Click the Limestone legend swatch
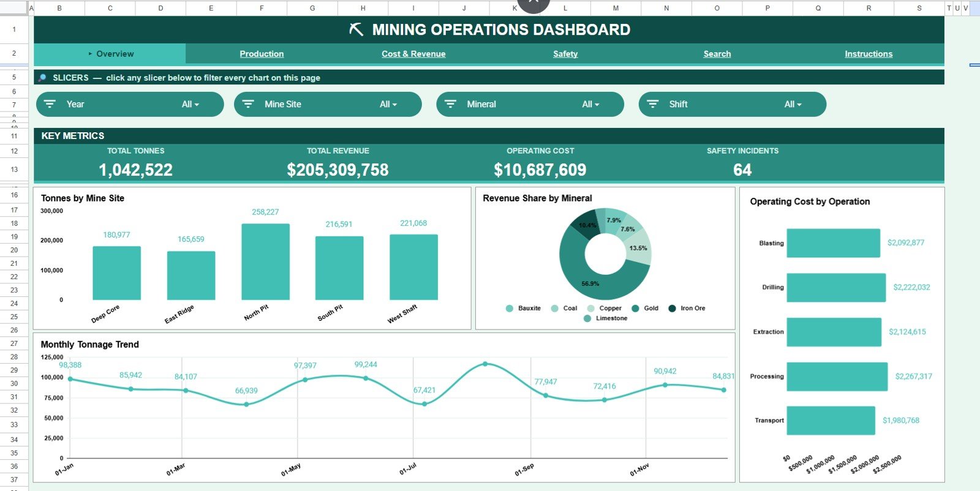 click(x=588, y=318)
